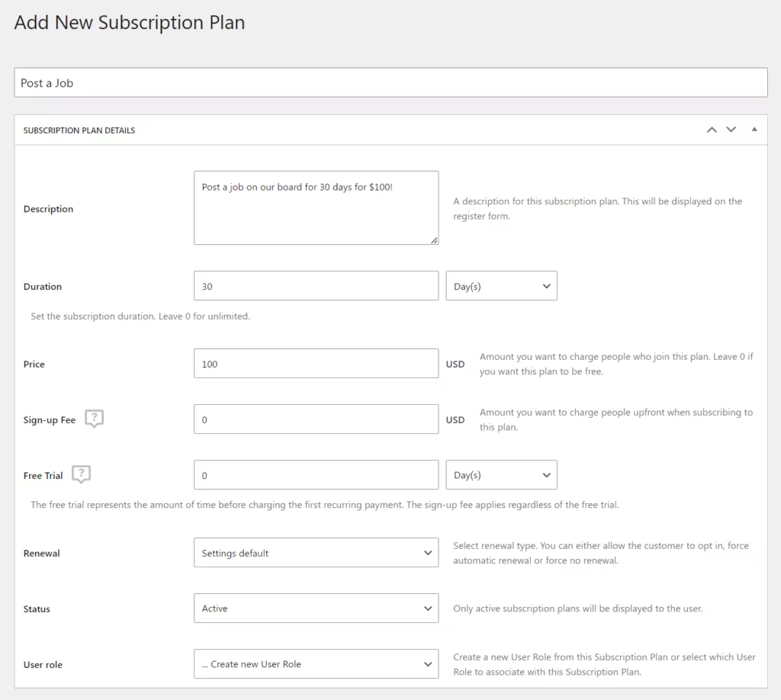
Task: Click 'Only active subscription plans' help text
Action: pos(578,609)
